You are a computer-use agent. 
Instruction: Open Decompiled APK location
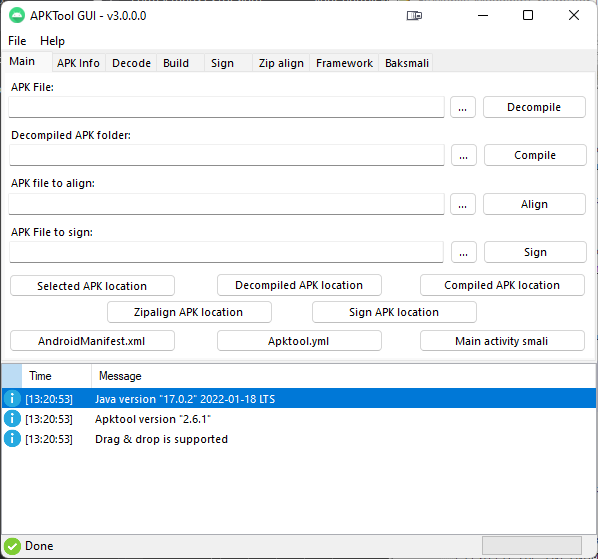[x=299, y=285]
